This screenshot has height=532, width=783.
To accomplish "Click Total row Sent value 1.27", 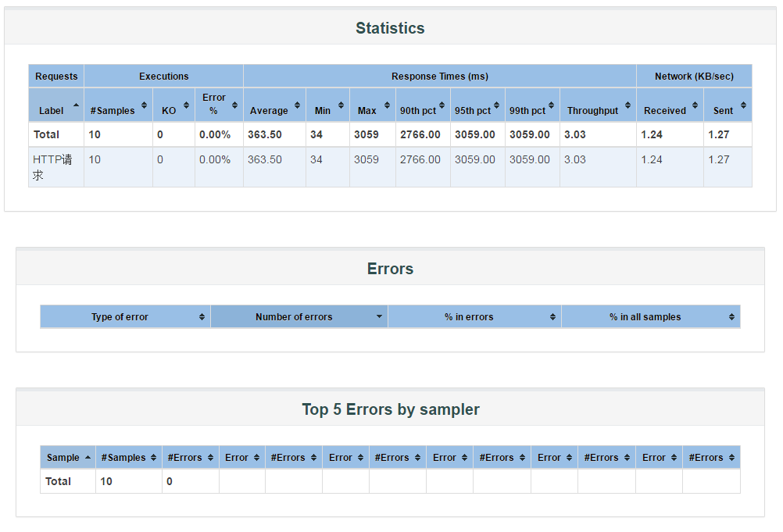I will click(x=719, y=134).
